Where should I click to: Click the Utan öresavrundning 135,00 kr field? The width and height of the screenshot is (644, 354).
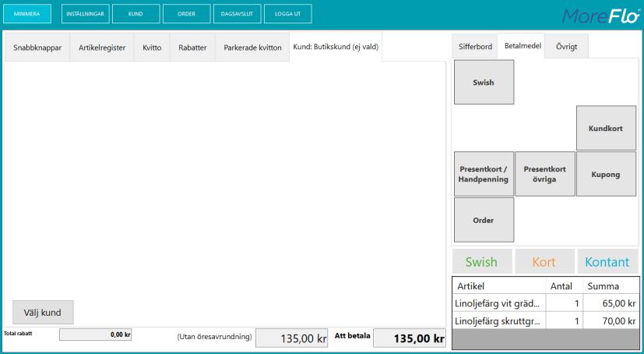[291, 338]
